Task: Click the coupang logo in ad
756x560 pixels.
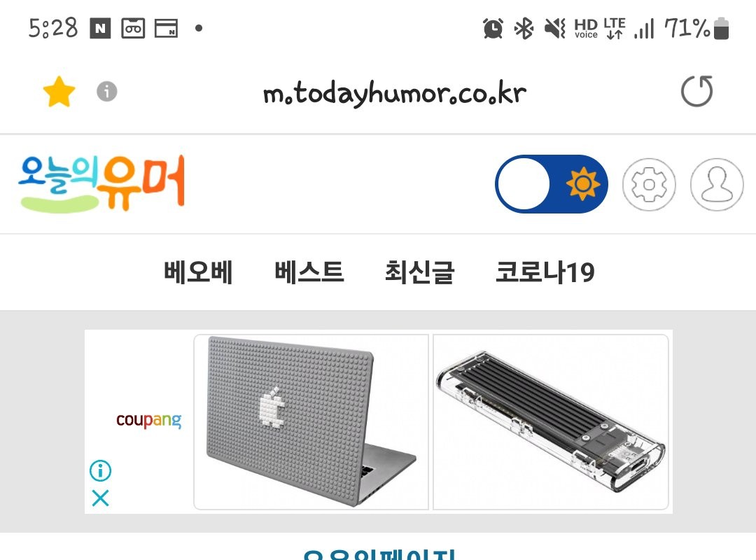Action: click(148, 421)
